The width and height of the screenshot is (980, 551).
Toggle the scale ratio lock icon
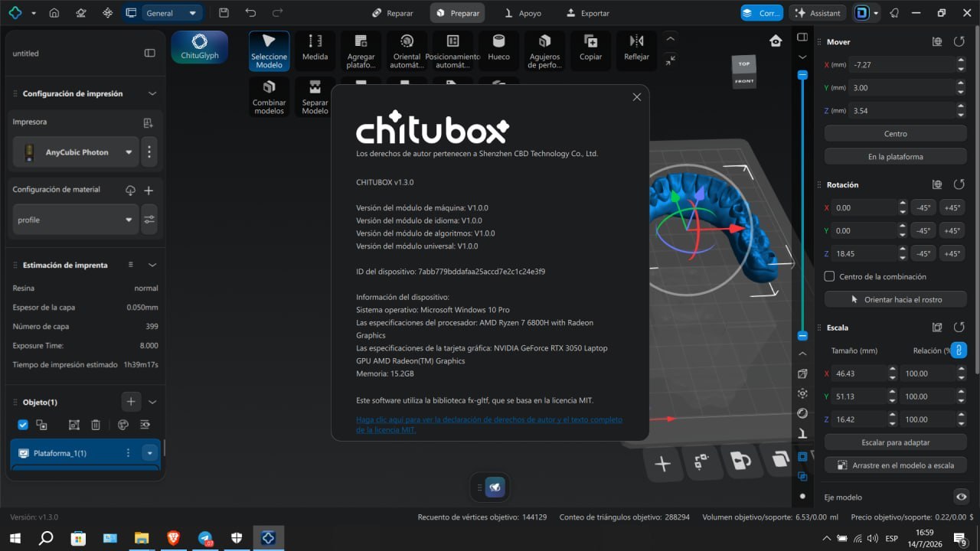pos(958,350)
